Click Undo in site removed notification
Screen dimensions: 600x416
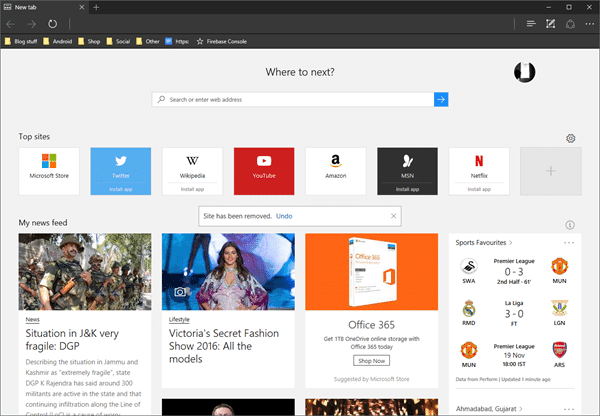pos(284,216)
